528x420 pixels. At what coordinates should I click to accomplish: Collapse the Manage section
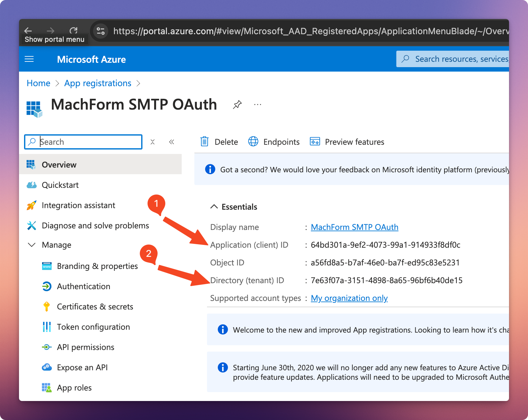pos(32,245)
